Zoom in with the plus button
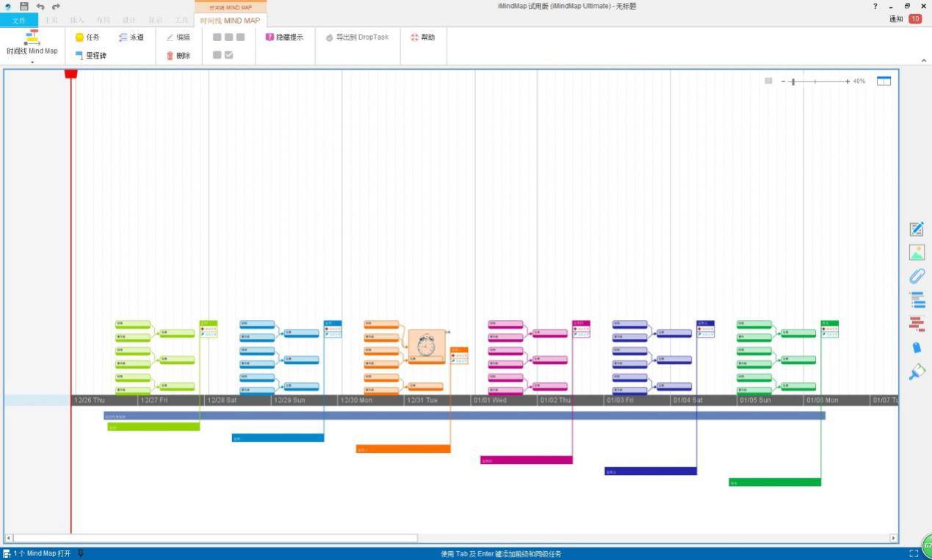The image size is (932, 560). pyautogui.click(x=848, y=81)
